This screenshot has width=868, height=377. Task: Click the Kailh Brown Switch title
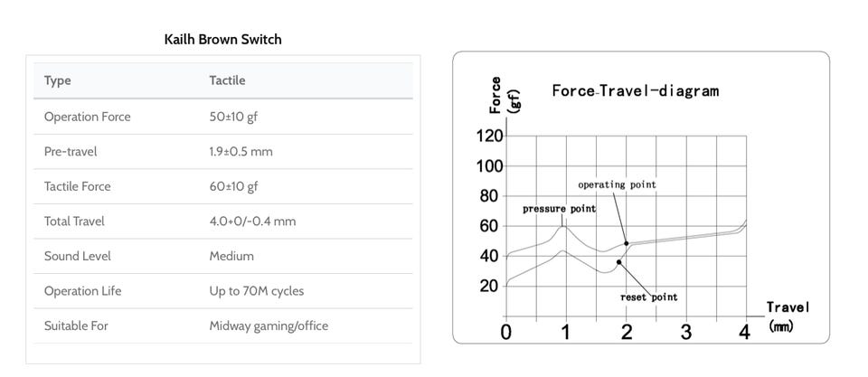pyautogui.click(x=222, y=39)
